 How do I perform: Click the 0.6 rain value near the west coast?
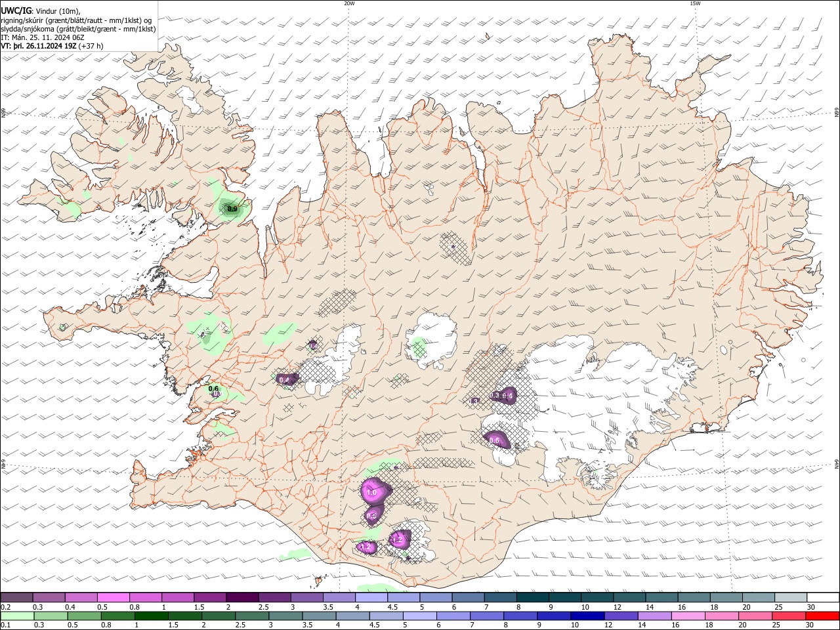tap(213, 388)
